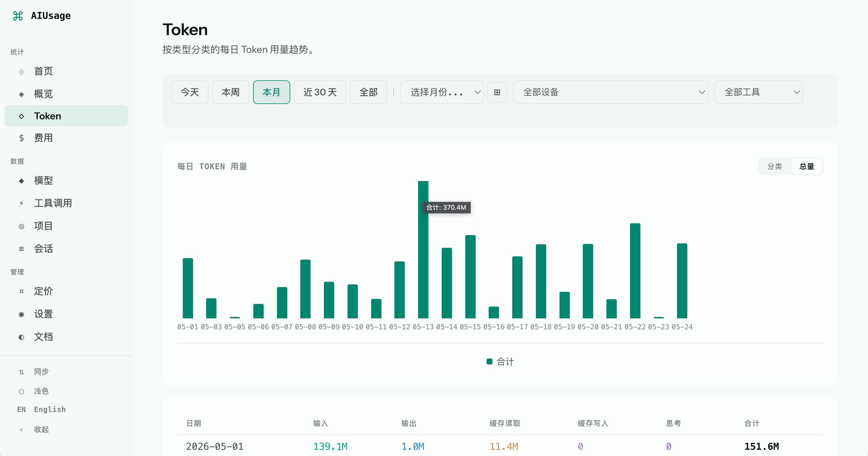Click the currency icon beside 定价
This screenshot has height=456, width=868.
pyautogui.click(x=21, y=291)
